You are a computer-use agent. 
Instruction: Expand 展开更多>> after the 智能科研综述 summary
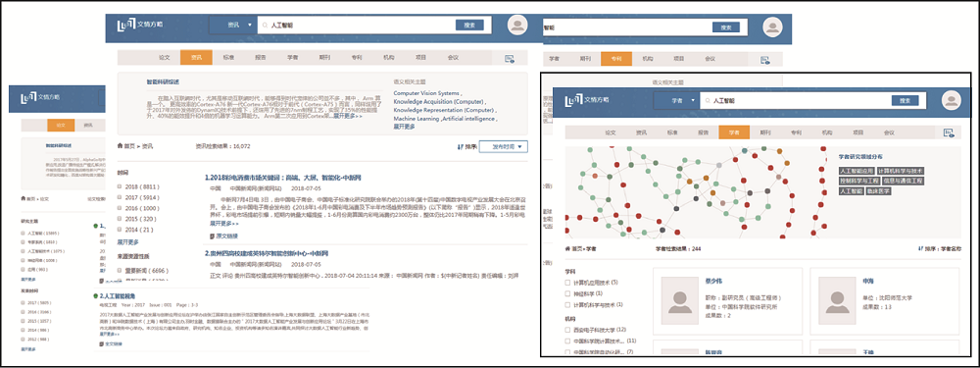point(347,117)
